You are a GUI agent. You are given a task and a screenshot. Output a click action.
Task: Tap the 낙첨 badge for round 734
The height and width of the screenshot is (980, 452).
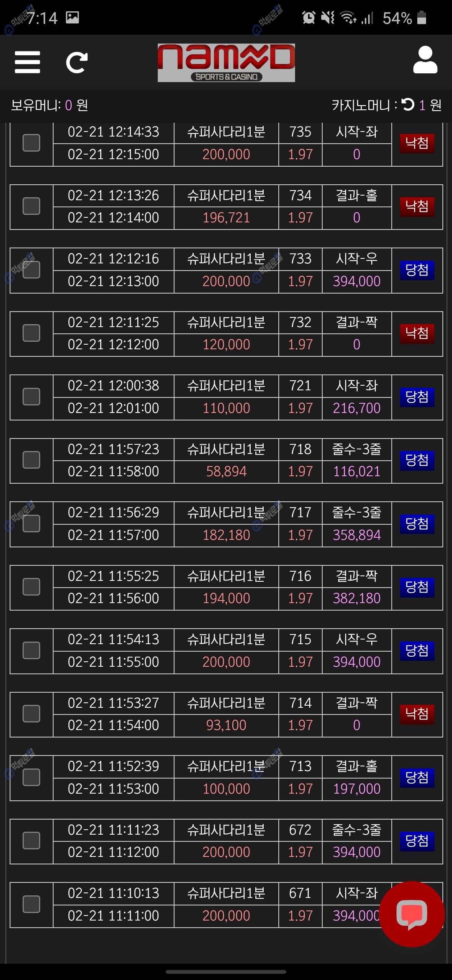click(417, 206)
